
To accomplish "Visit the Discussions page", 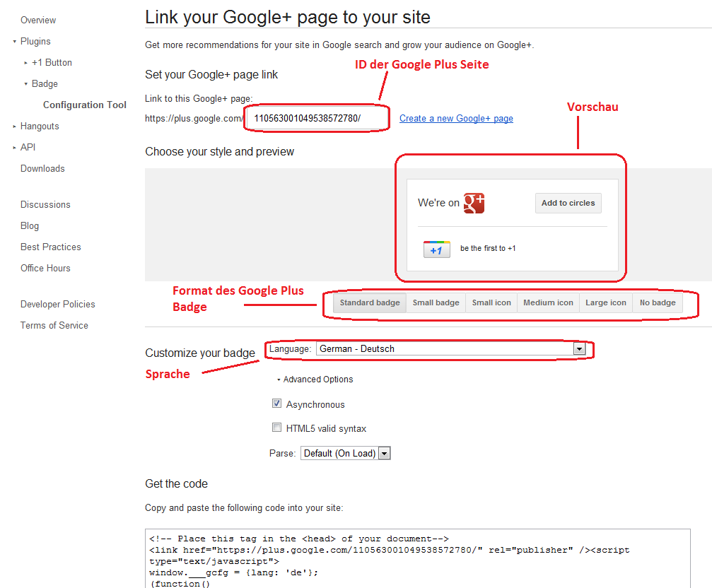I will [45, 205].
